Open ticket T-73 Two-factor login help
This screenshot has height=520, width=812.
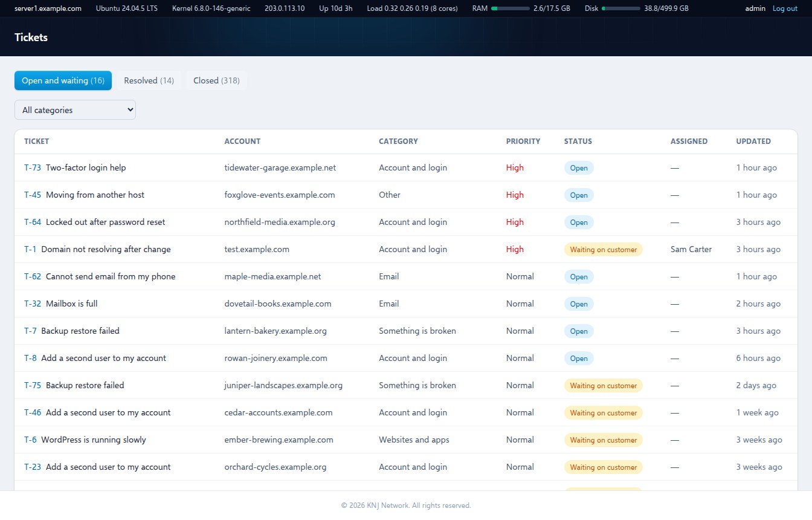click(75, 167)
